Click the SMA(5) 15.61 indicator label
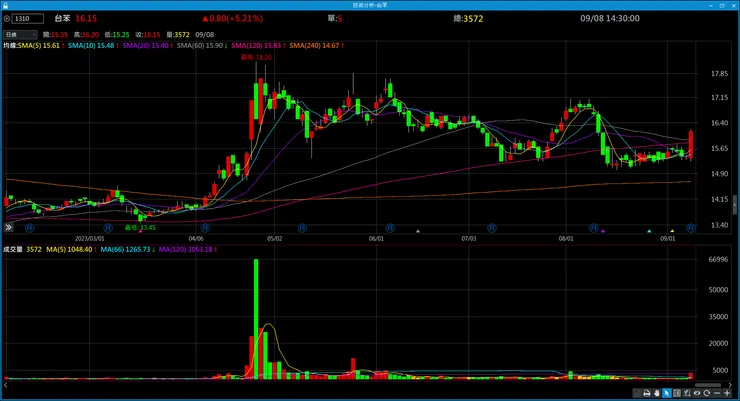This screenshot has width=740, height=401. (x=41, y=46)
